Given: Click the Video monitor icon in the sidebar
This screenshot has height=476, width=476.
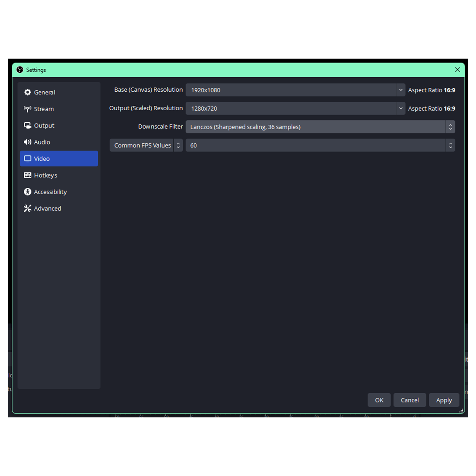Looking at the screenshot, I should [x=27, y=159].
